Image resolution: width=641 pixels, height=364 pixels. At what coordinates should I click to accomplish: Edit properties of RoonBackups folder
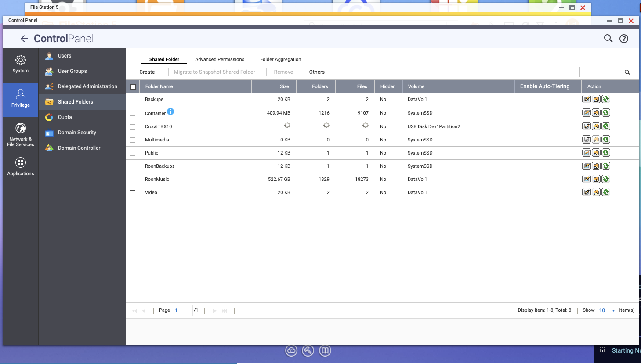tap(587, 166)
